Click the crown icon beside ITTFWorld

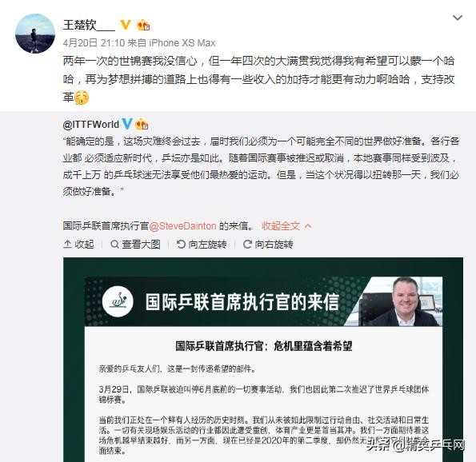tap(142, 125)
